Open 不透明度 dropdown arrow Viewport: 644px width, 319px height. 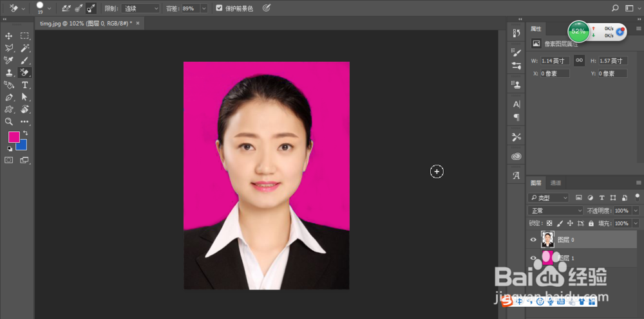click(636, 210)
